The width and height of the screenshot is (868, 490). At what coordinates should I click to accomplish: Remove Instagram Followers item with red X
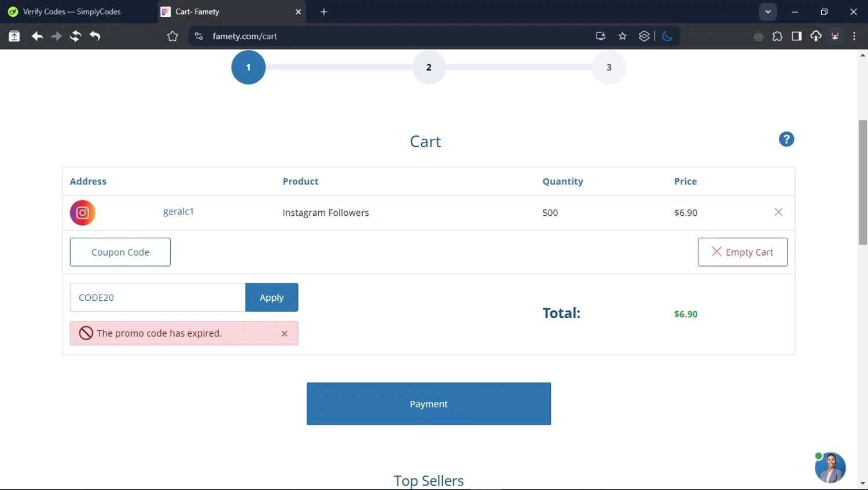[778, 212]
